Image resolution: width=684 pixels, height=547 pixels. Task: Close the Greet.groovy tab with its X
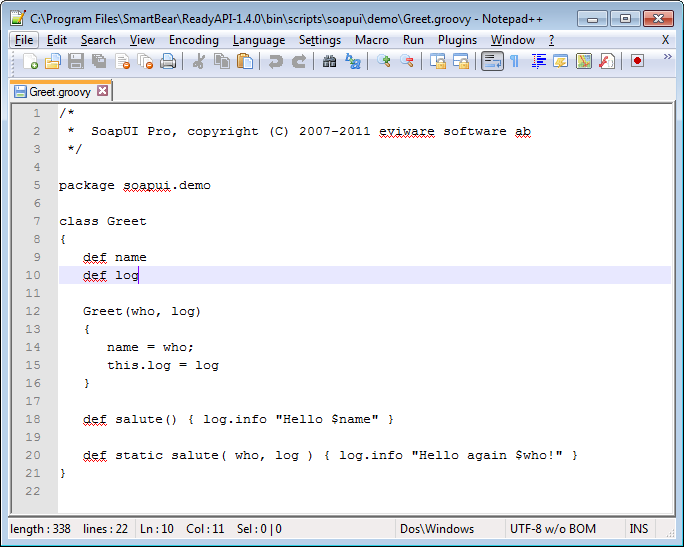(103, 91)
